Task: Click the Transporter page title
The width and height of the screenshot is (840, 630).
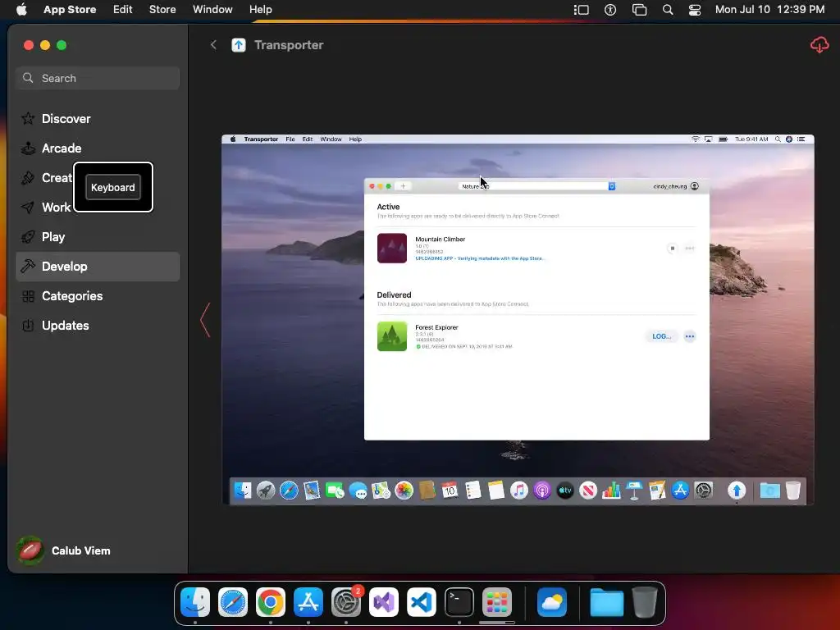Action: [x=289, y=45]
